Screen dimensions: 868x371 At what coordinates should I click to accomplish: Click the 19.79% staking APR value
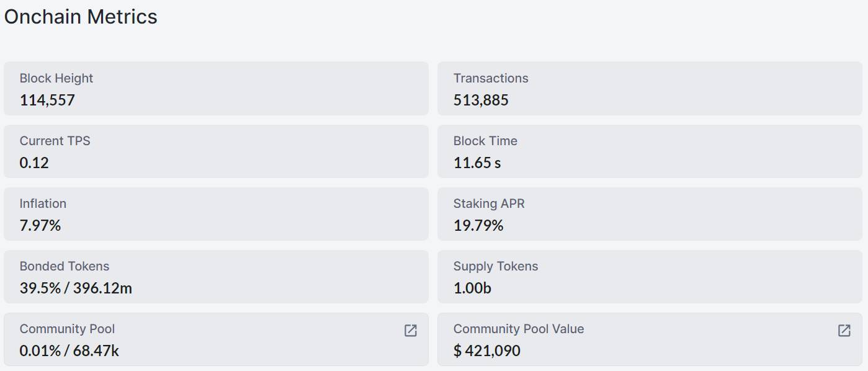(x=478, y=225)
